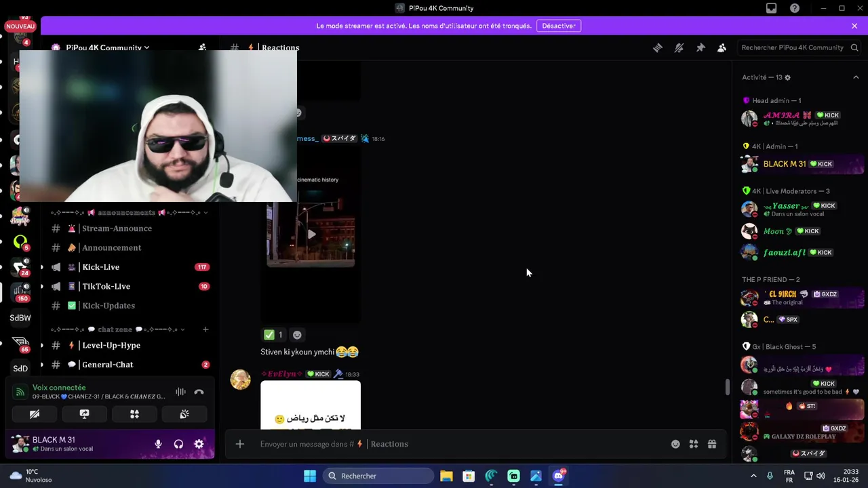
Task: Open the Inbox icon in title bar
Action: tap(771, 8)
